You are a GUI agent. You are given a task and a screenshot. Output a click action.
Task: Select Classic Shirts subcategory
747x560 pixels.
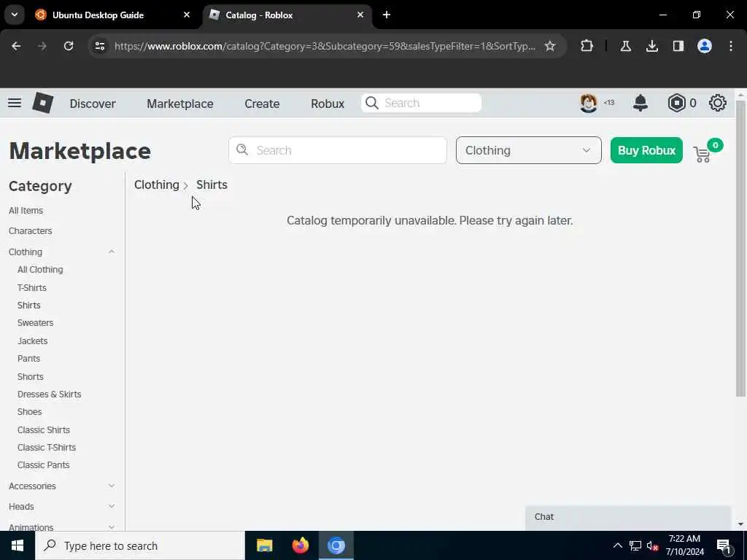(43, 430)
